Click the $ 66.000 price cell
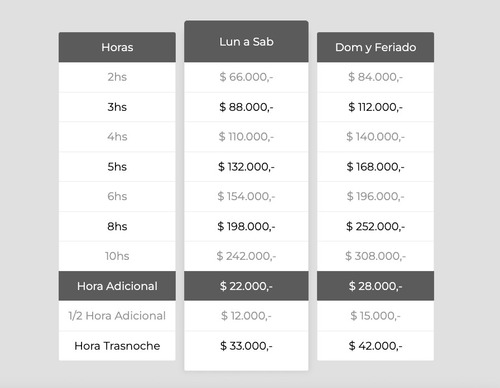The image size is (500, 388). pyautogui.click(x=246, y=77)
